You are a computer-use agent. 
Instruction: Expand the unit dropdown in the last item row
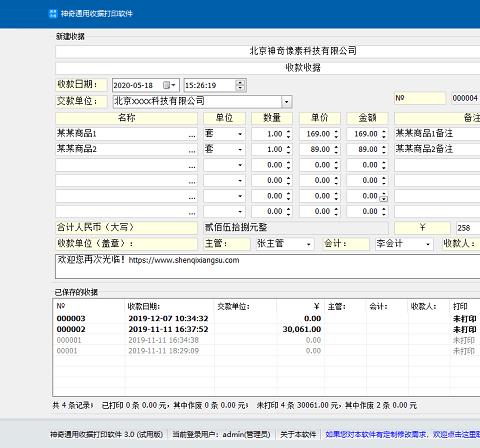[240, 211]
